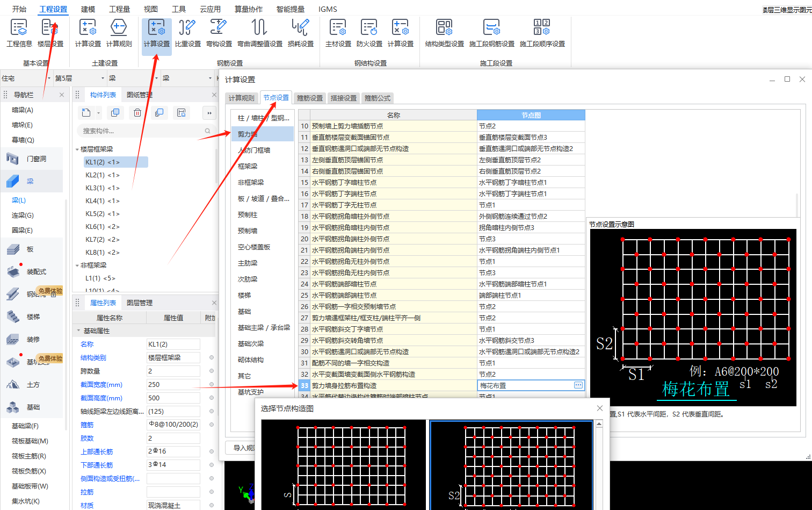Select 装修 category in navigation bar
The width and height of the screenshot is (812, 510).
pyautogui.click(x=31, y=339)
